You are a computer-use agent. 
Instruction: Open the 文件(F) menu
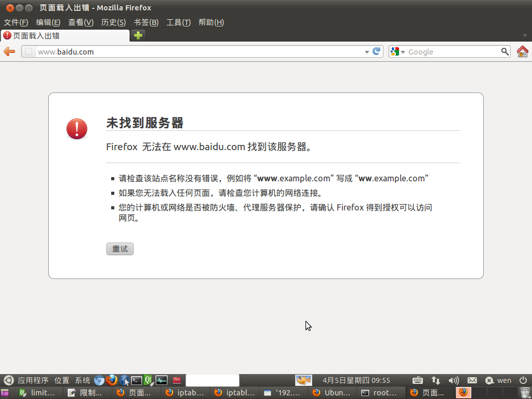[16, 22]
